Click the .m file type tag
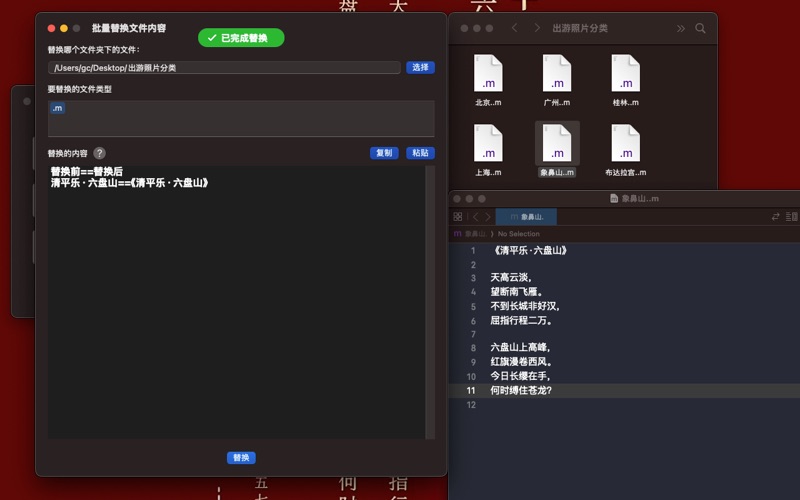 click(58, 108)
